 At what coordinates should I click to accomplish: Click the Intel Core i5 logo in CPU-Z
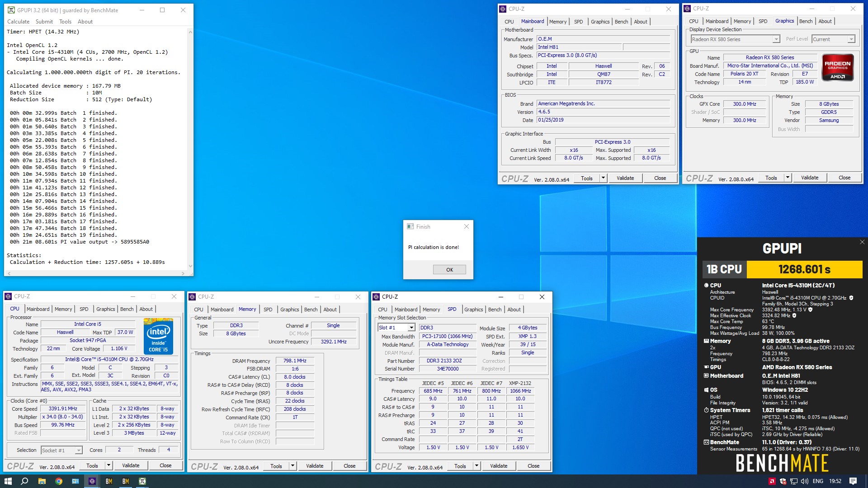tap(158, 336)
